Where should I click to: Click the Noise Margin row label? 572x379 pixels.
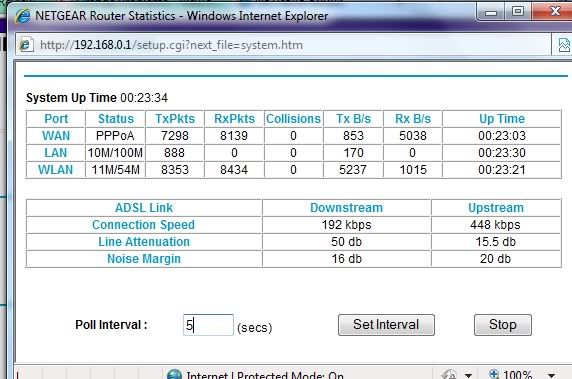click(144, 259)
